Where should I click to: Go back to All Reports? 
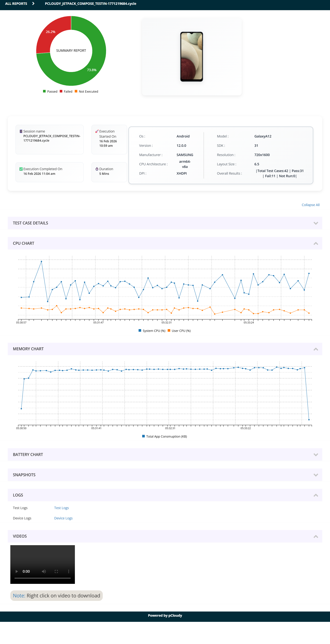(16, 3)
